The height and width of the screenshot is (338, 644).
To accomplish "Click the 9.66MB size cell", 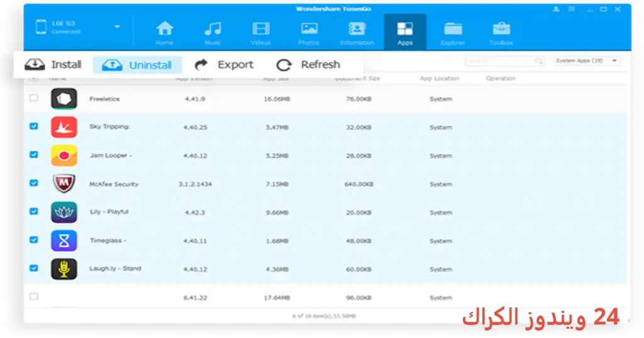I will (277, 212).
